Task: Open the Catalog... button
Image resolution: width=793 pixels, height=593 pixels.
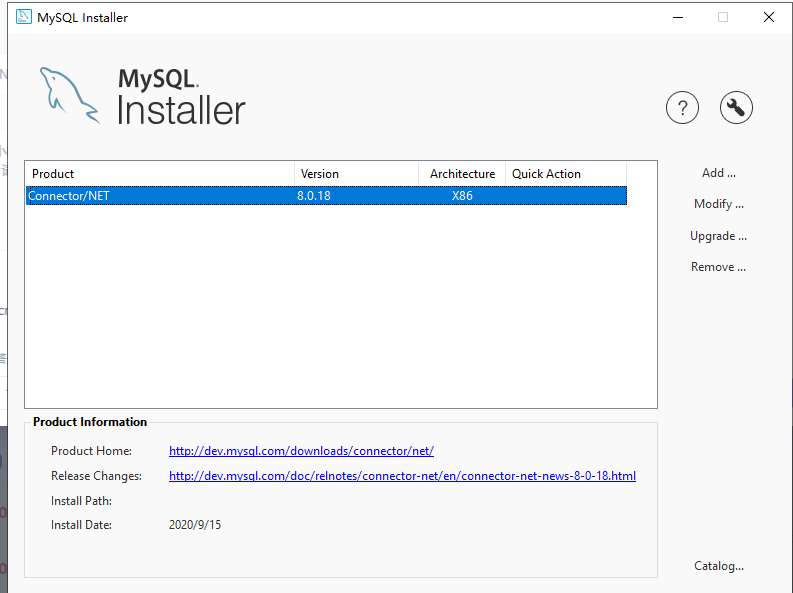Action: [719, 566]
